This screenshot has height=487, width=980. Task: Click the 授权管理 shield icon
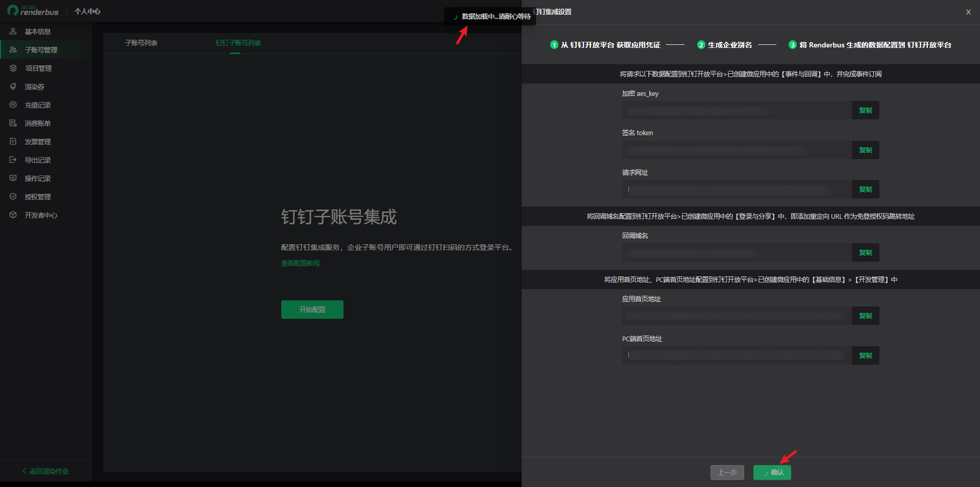coord(13,196)
